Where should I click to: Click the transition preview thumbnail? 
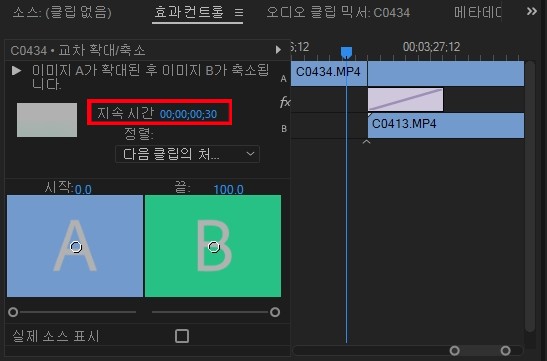[x=47, y=120]
